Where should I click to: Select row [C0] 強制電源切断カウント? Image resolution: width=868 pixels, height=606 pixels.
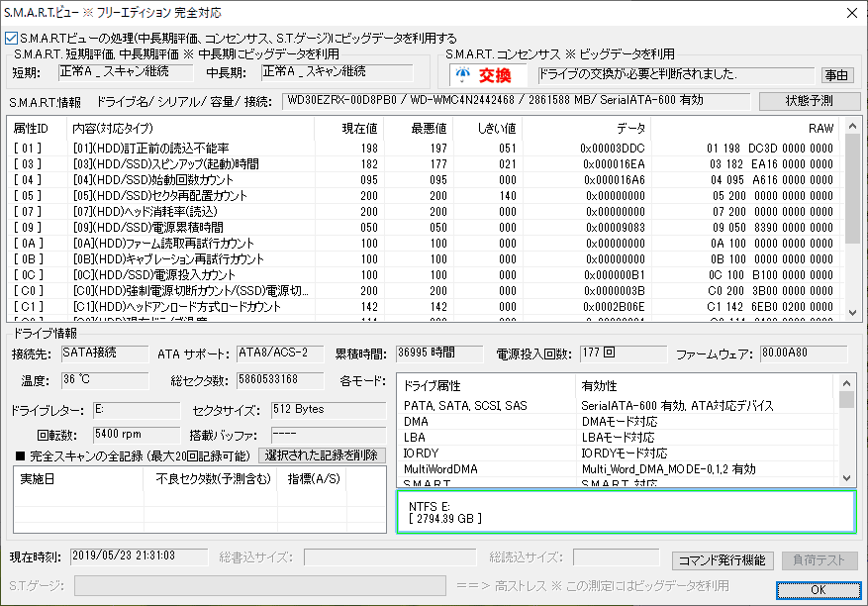tap(424, 291)
